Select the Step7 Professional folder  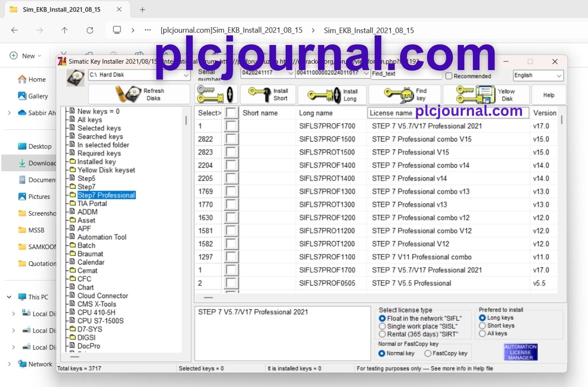tap(106, 195)
